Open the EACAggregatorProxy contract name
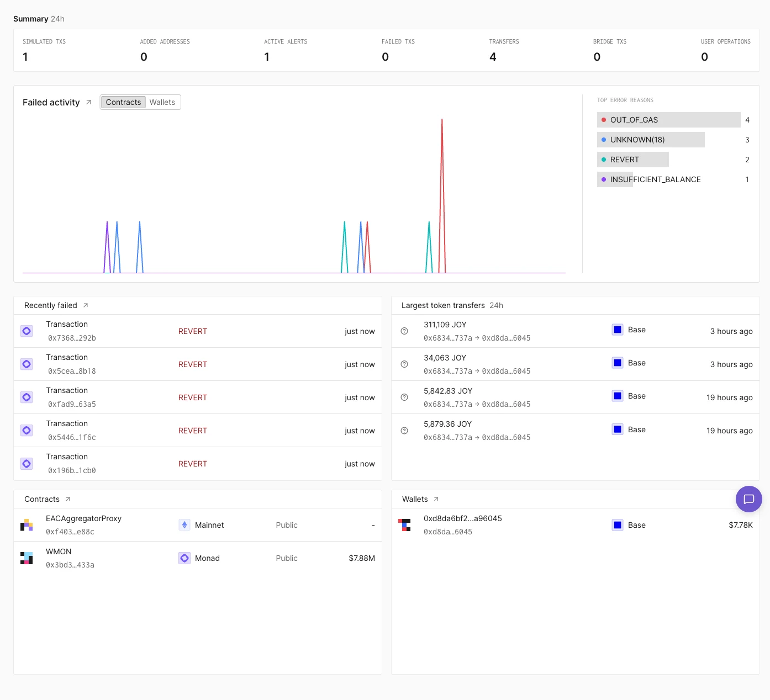Viewport: 770px width, 700px height. tap(83, 518)
